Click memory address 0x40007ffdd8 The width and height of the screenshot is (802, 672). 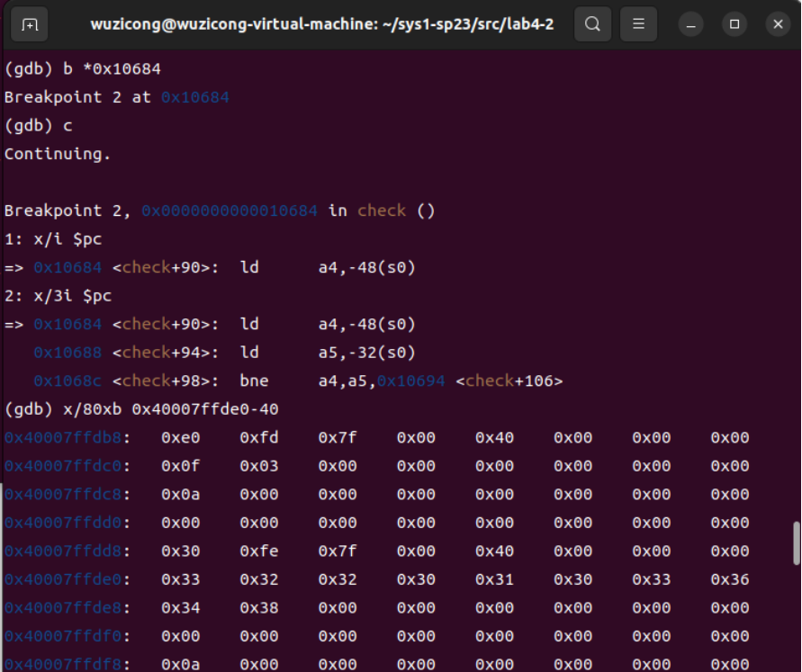pyautogui.click(x=63, y=551)
